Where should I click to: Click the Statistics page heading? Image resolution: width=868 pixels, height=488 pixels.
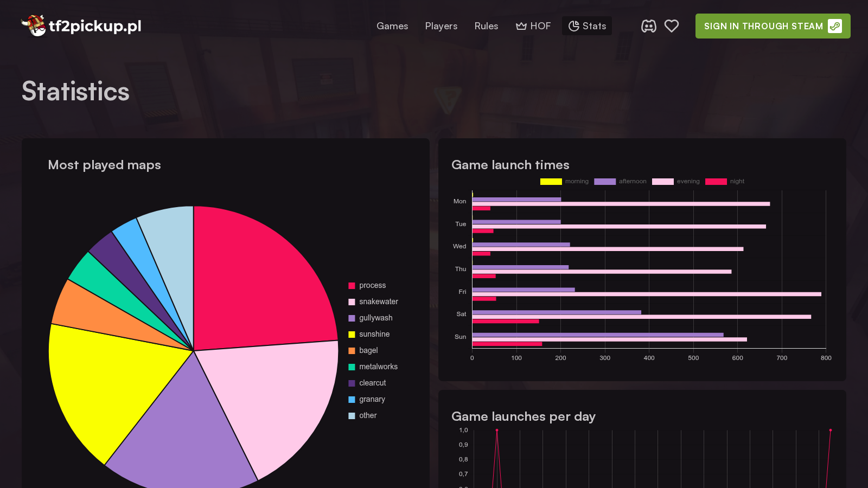tap(75, 91)
